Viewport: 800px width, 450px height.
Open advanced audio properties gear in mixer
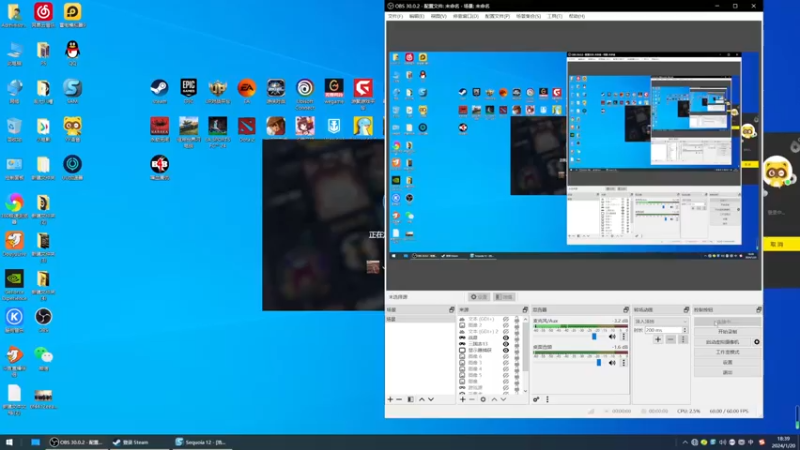(537, 399)
